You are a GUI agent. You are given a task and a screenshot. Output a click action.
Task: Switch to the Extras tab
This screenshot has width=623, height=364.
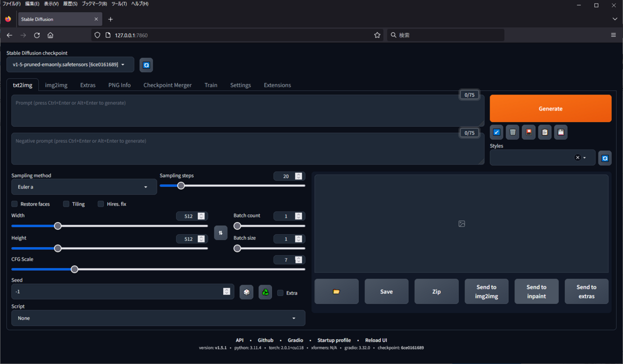tap(88, 85)
